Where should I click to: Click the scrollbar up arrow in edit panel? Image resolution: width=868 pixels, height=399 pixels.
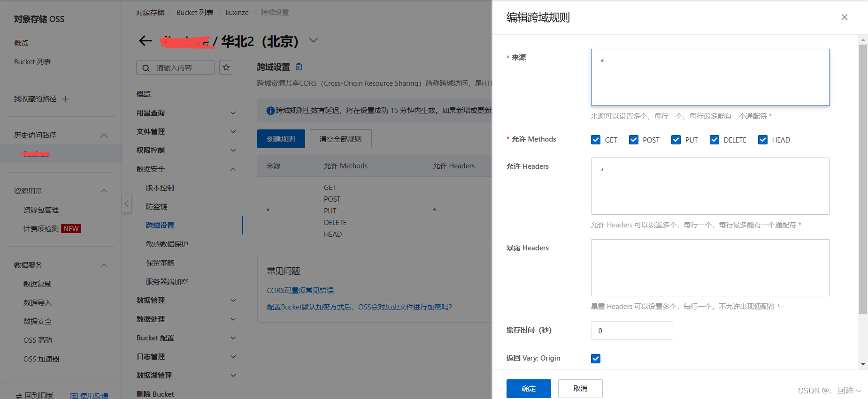(x=863, y=40)
